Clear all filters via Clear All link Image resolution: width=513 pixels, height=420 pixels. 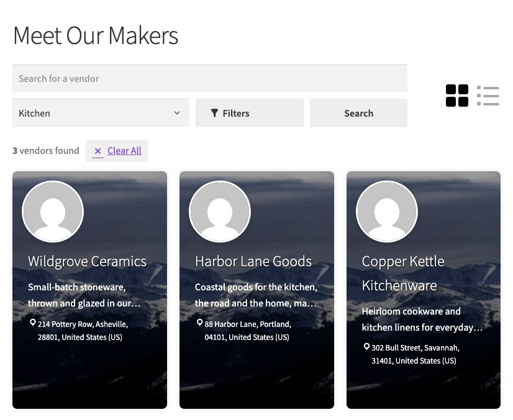click(x=124, y=151)
